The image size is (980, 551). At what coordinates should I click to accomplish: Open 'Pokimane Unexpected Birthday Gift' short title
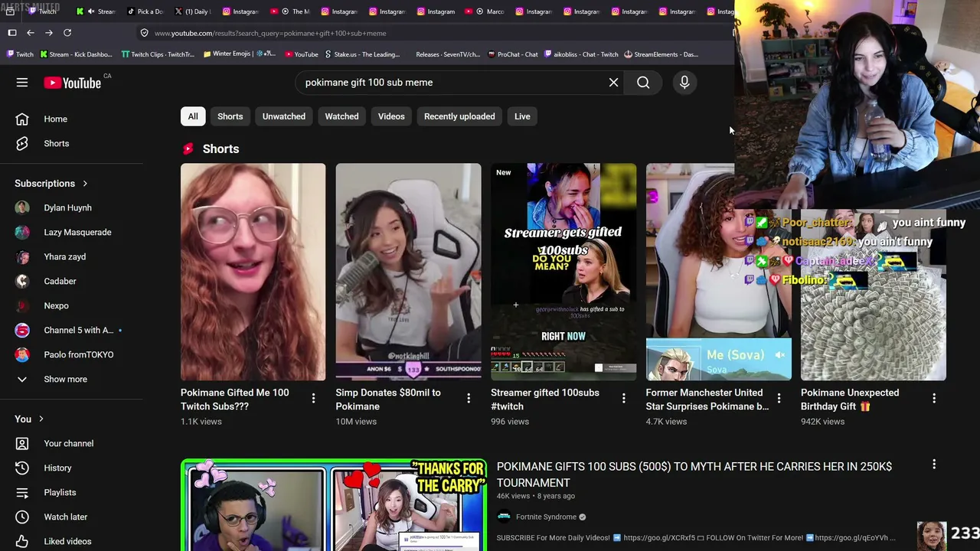pos(850,399)
